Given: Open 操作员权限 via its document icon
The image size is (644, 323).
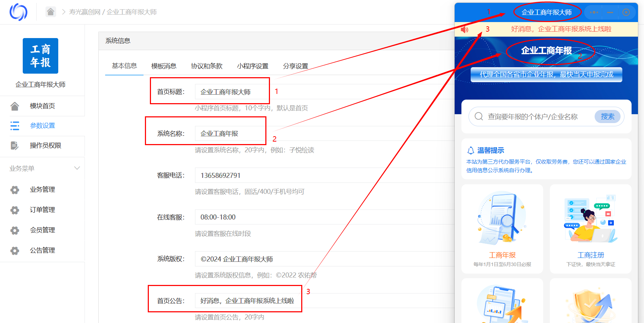Looking at the screenshot, I should (15, 145).
